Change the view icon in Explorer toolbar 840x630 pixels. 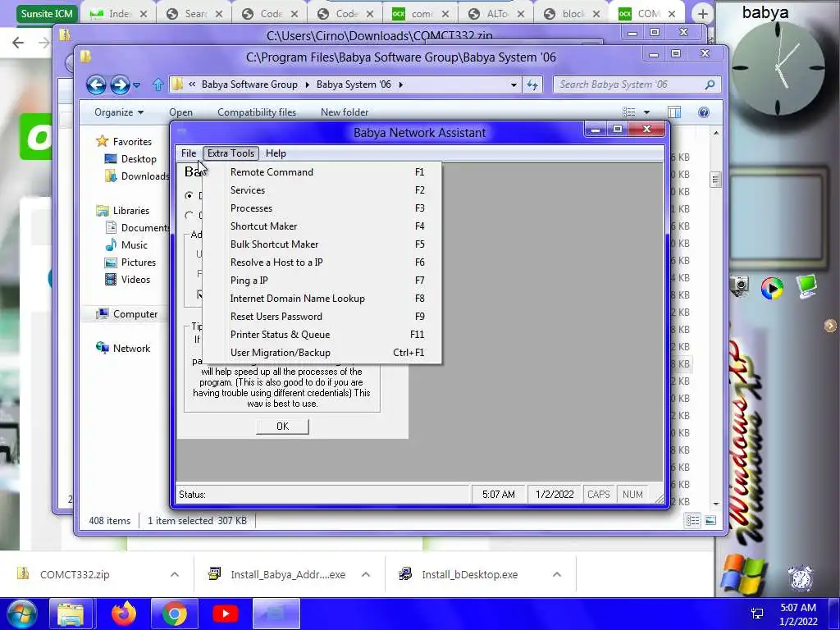(x=629, y=112)
